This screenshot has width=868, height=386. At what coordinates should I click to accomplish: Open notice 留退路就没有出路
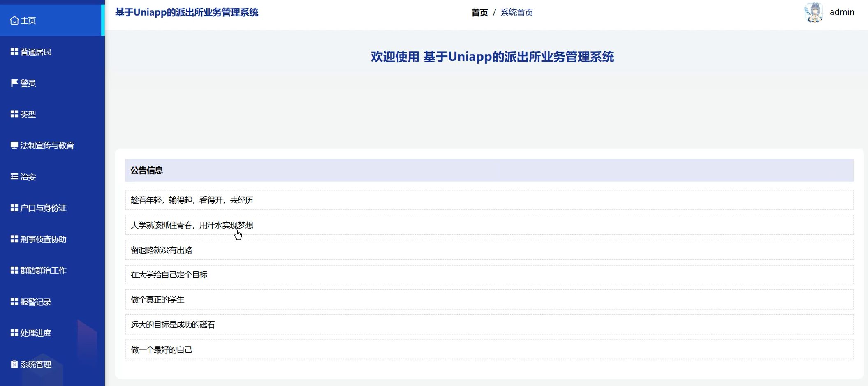click(489, 250)
